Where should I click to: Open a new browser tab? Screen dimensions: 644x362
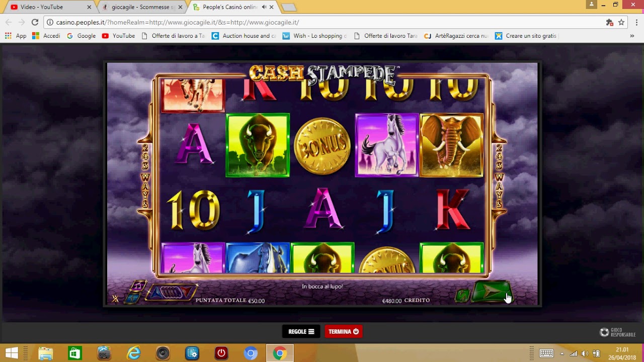point(289,7)
